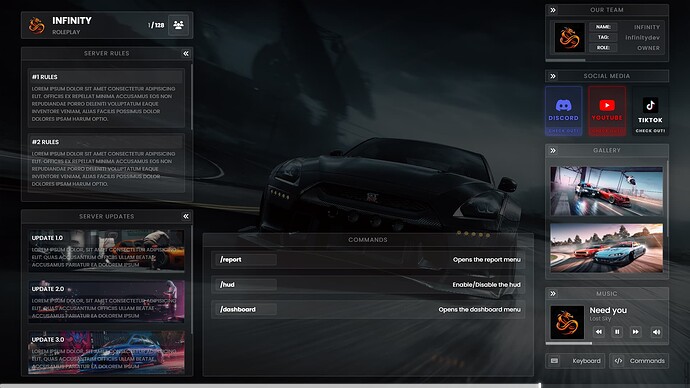Screen dimensions: 690x388
Task: Open the police chase gallery image
Action: coord(606,191)
